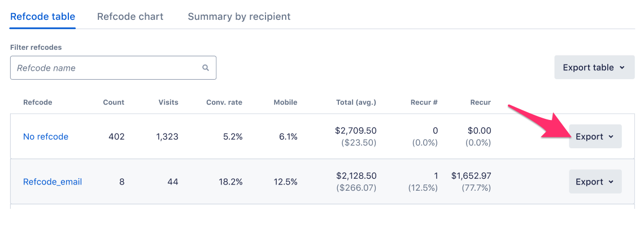Sort by the Count column header
The width and height of the screenshot is (644, 232).
click(x=114, y=102)
